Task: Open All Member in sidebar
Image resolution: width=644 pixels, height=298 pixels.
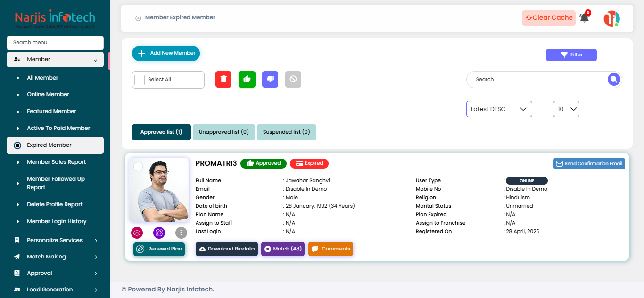Action: pos(42,78)
